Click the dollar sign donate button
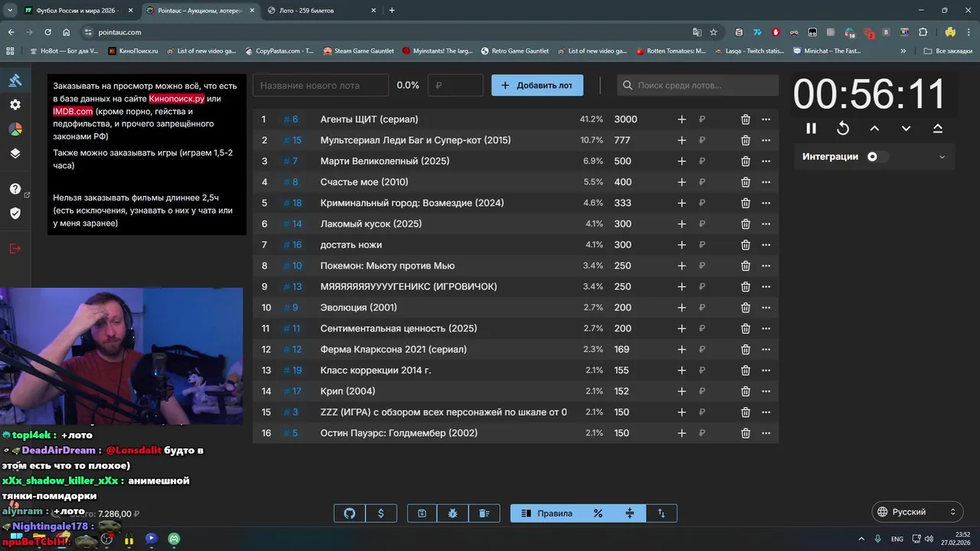This screenshot has height=551, width=980. pyautogui.click(x=381, y=514)
